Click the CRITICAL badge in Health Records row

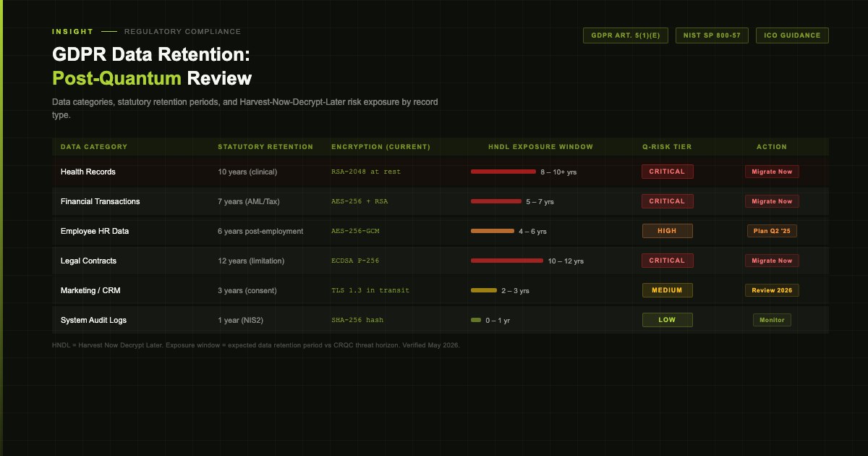click(667, 172)
